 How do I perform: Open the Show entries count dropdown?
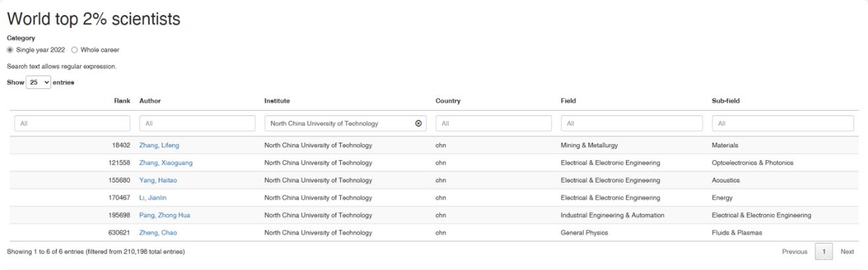coord(38,82)
